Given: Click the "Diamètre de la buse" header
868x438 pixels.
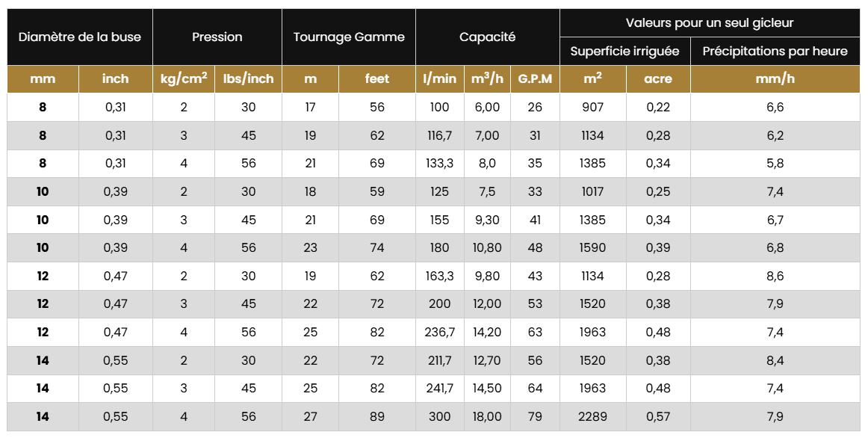Looking at the screenshot, I should (x=79, y=37).
